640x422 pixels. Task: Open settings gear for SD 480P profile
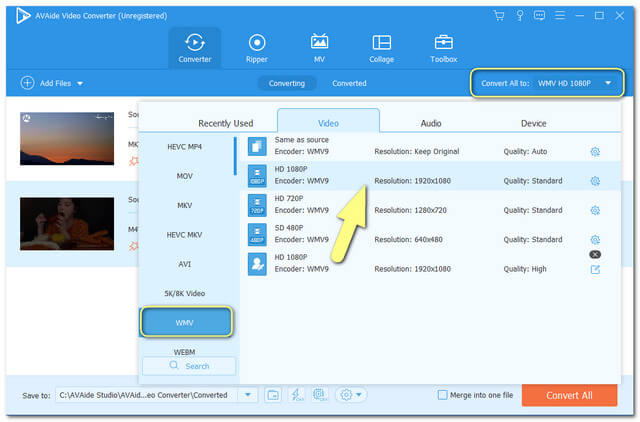595,239
